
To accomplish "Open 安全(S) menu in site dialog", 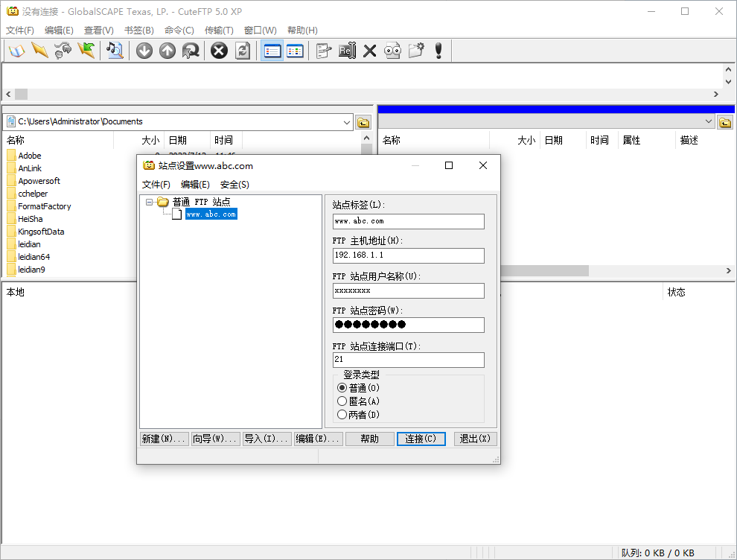I will click(234, 185).
